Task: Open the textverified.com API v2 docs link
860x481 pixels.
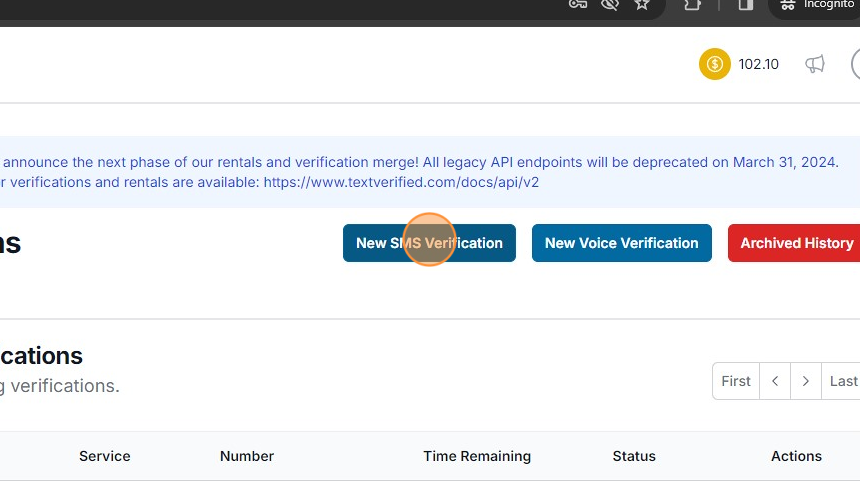Action: (x=401, y=182)
